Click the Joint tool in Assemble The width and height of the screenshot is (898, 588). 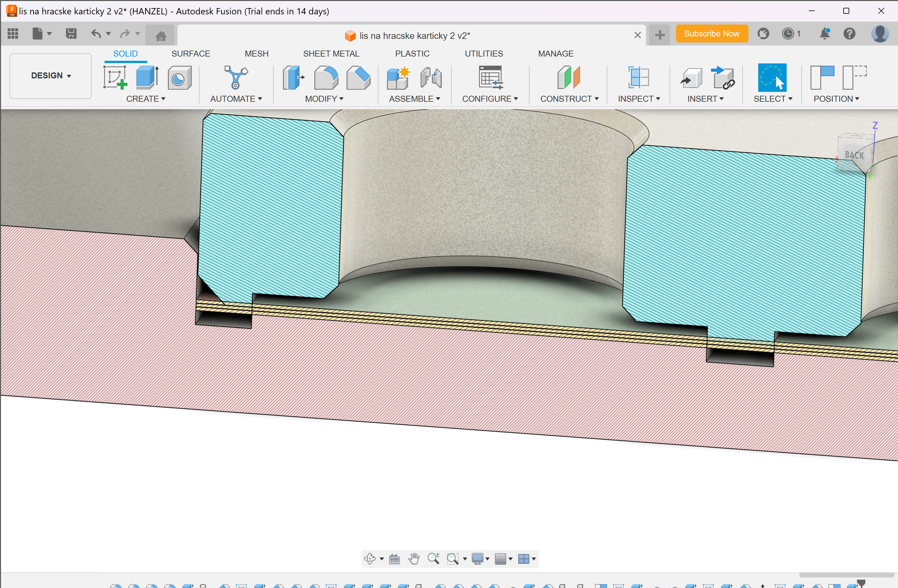click(431, 77)
